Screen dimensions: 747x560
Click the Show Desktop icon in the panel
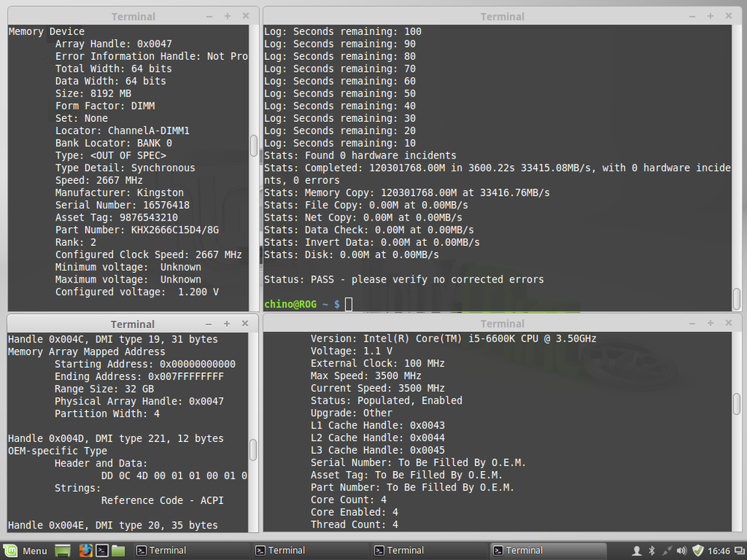(62, 551)
